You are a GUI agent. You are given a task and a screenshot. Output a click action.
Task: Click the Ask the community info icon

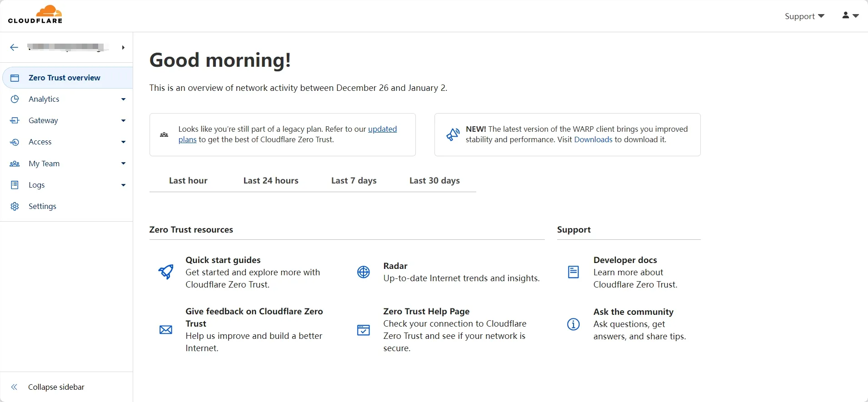pos(574,324)
